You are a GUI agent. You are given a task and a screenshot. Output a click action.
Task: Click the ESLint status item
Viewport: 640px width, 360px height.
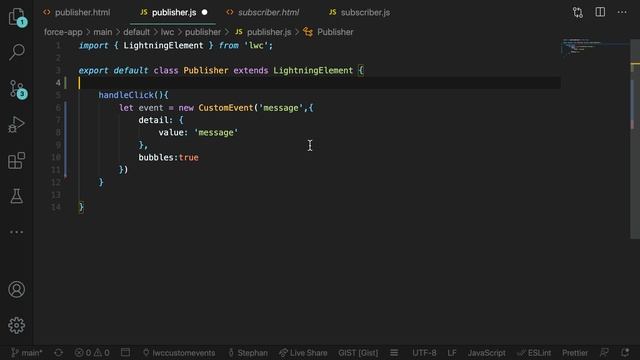(534, 353)
